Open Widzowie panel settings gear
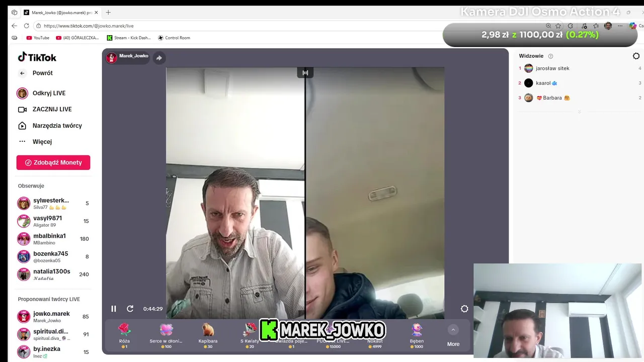The height and width of the screenshot is (362, 644). pos(636,56)
